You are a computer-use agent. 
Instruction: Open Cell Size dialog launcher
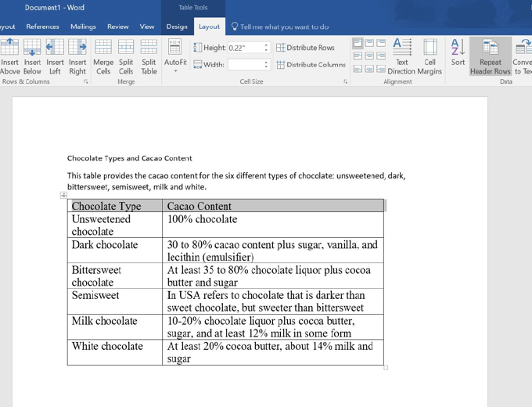345,82
